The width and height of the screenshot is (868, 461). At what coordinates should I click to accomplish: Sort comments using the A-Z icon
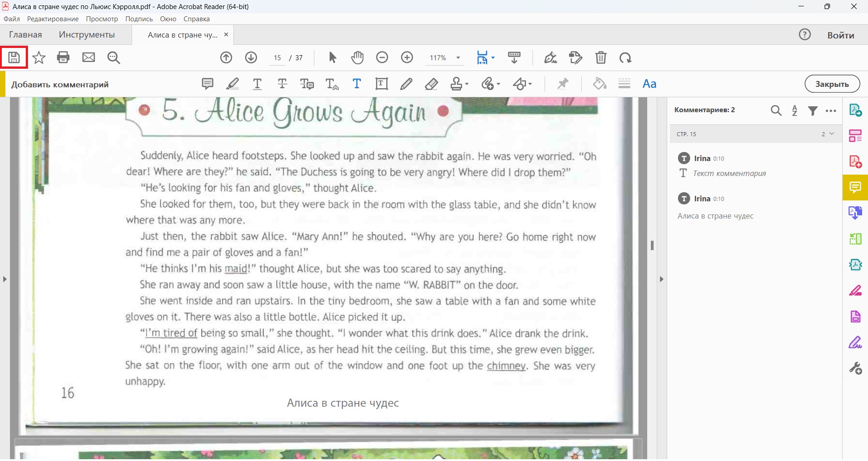pos(795,111)
